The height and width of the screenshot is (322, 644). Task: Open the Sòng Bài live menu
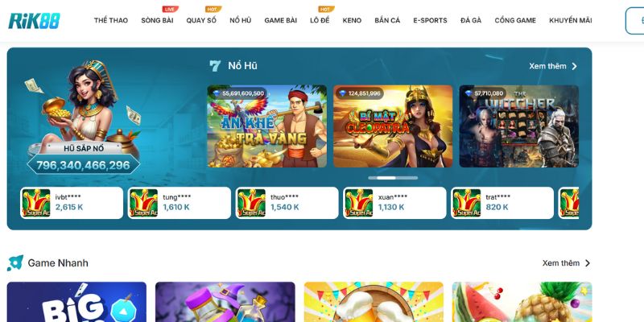coord(157,20)
